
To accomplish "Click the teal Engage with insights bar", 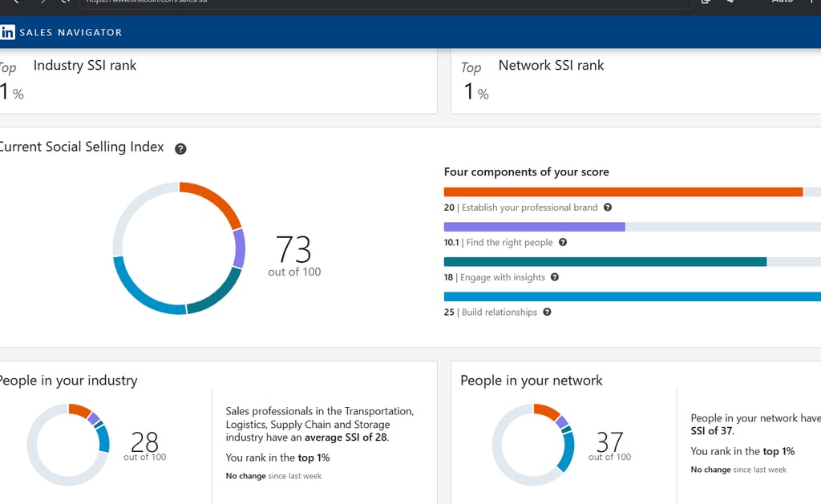I will (x=605, y=262).
